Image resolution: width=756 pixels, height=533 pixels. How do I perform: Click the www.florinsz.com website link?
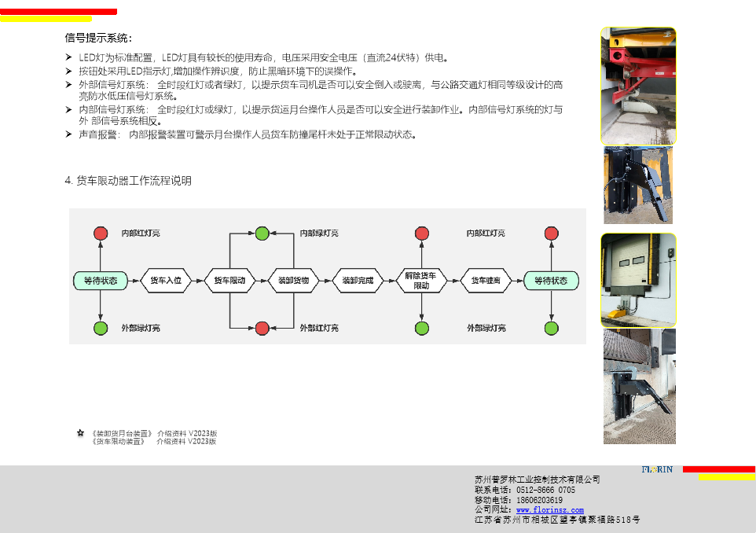[549, 510]
